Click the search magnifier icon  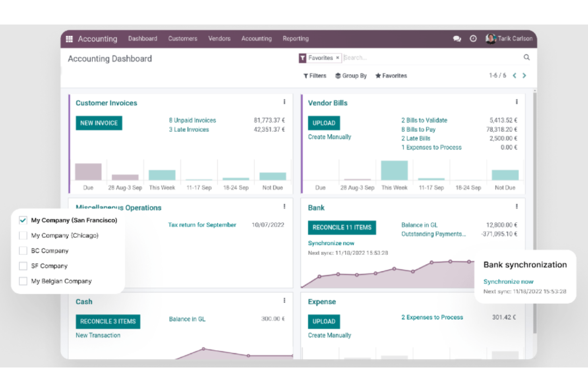tap(526, 57)
